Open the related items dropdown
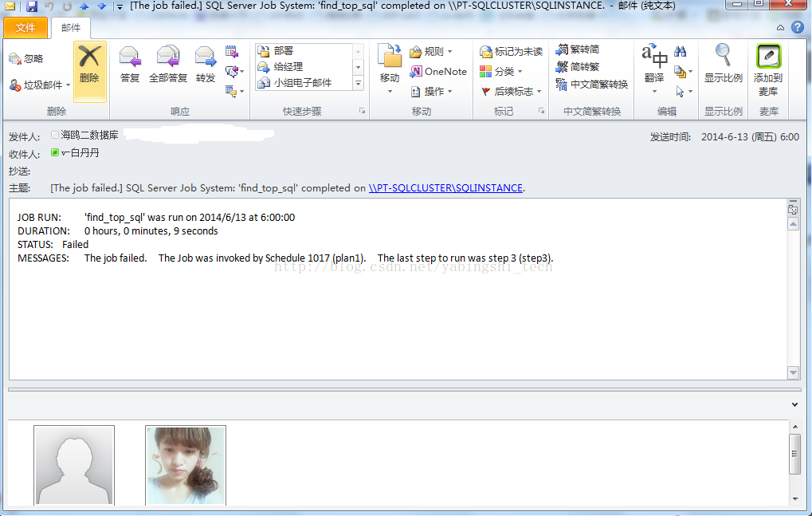The image size is (812, 516). [683, 72]
